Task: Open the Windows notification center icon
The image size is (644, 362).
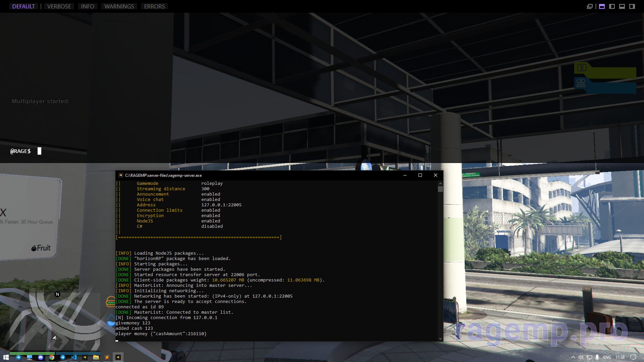Action: click(x=633, y=357)
